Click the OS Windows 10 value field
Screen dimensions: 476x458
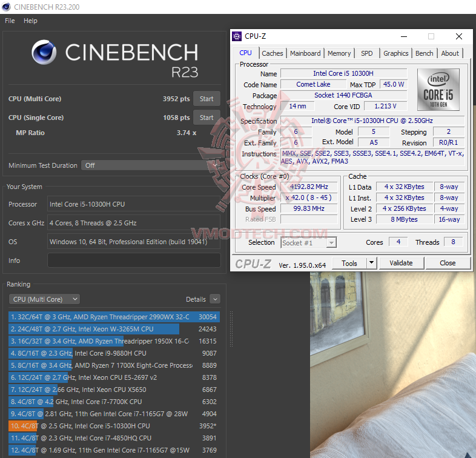134,242
